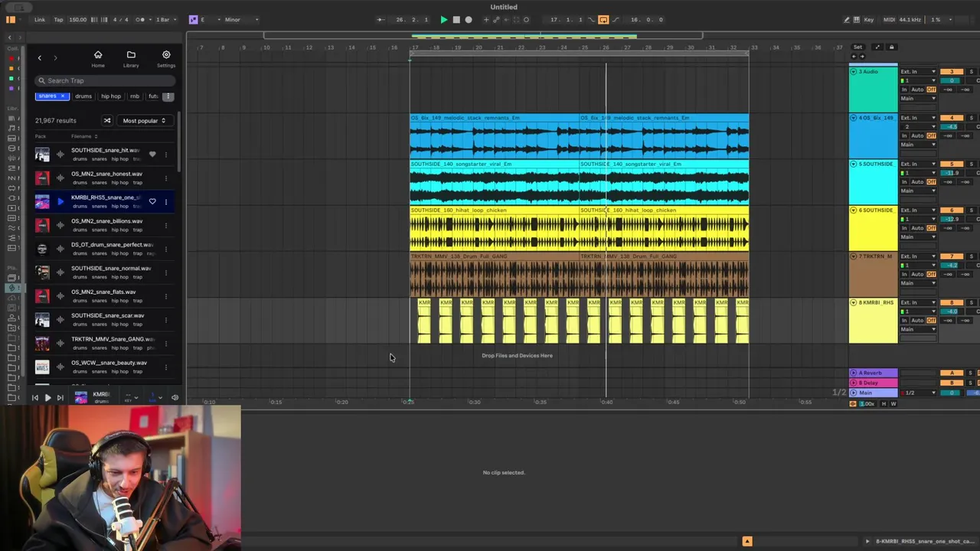This screenshot has width=980, height=551.
Task: Click volume value -4.2 on 7 TRKTRN_M track
Action: pos(952,265)
